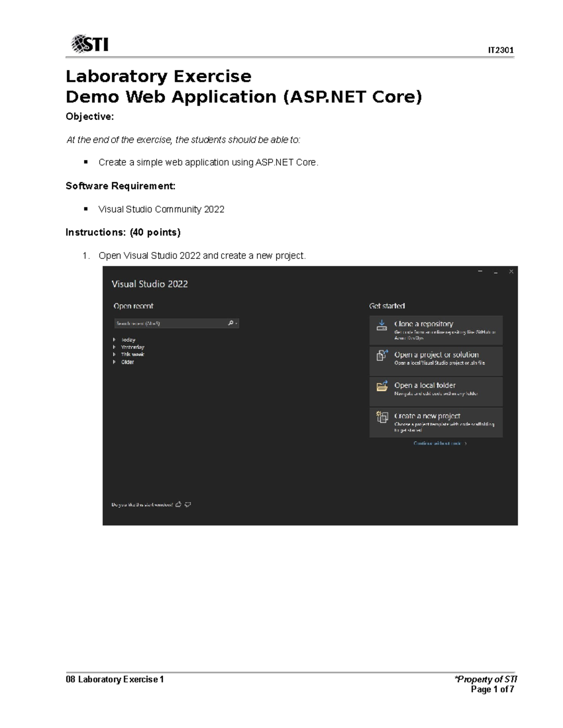
Task: Click the Continue without code link
Action: pos(440,443)
